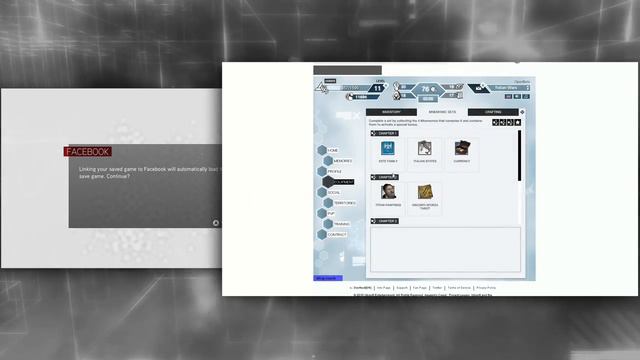Viewport: 640px width, 360px height.
Task: Expand the Chapter 3 section header
Action: [384, 221]
